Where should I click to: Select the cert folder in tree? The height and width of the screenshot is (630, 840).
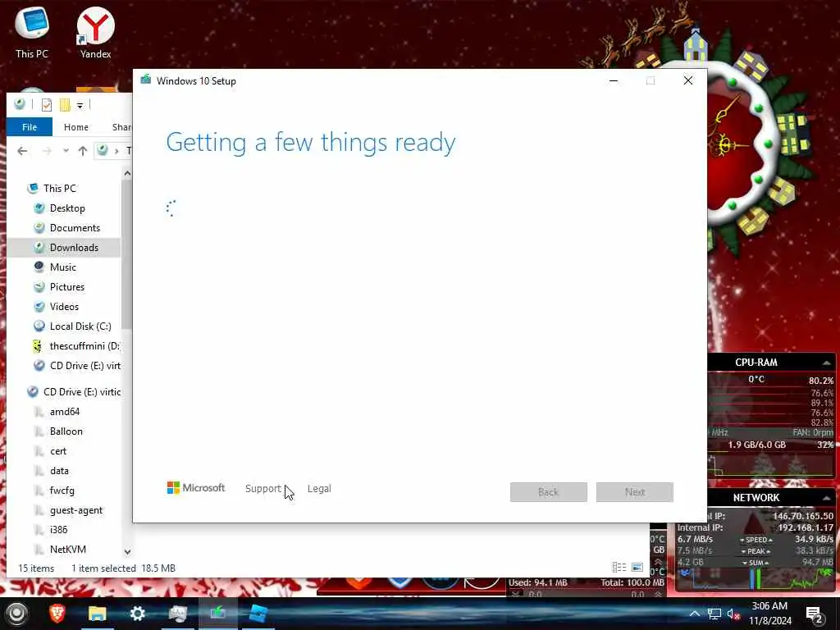pos(58,451)
